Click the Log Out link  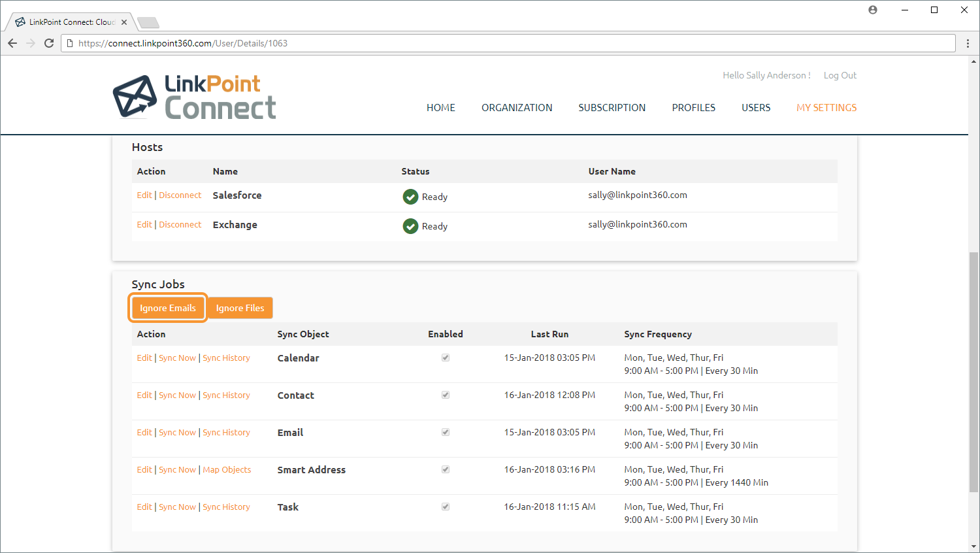pyautogui.click(x=840, y=75)
